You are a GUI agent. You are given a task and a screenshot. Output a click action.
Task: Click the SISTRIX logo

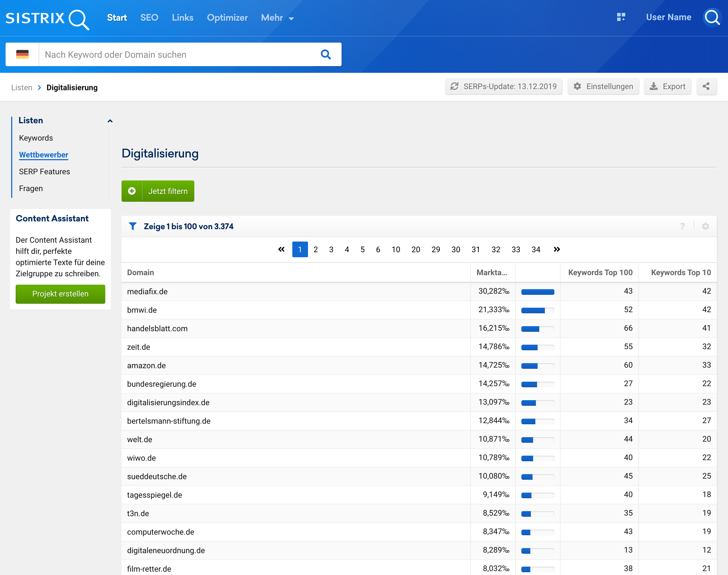(47, 18)
